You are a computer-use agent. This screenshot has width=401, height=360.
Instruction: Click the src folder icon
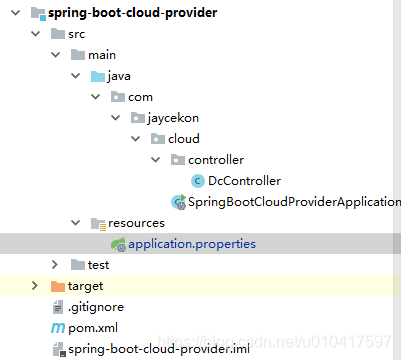point(58,34)
